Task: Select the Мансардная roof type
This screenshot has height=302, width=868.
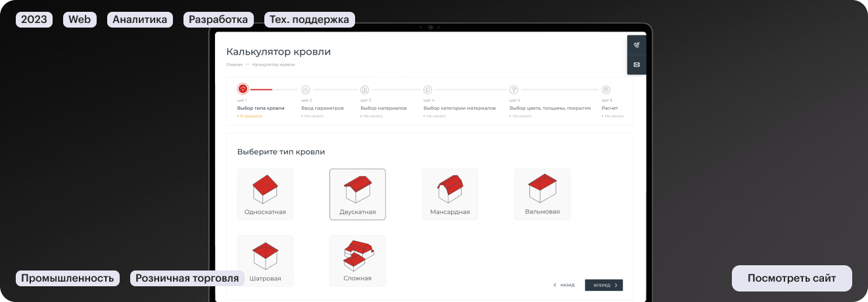Action: (x=450, y=194)
